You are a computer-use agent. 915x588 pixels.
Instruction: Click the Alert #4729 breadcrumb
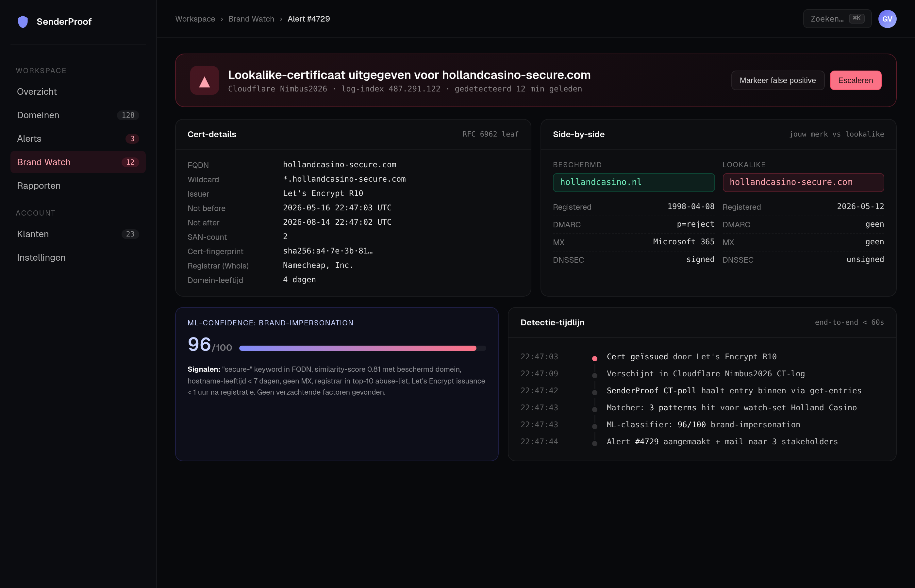(308, 19)
